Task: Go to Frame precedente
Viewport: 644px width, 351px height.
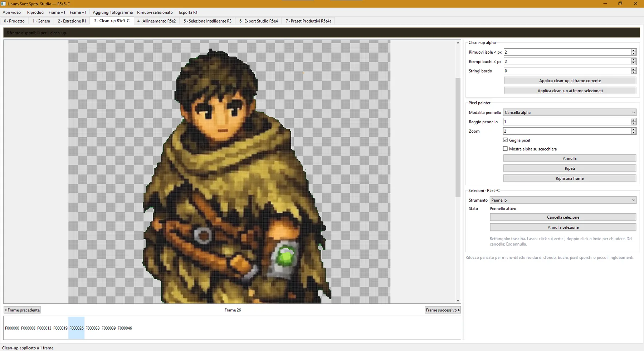Action: (x=22, y=310)
